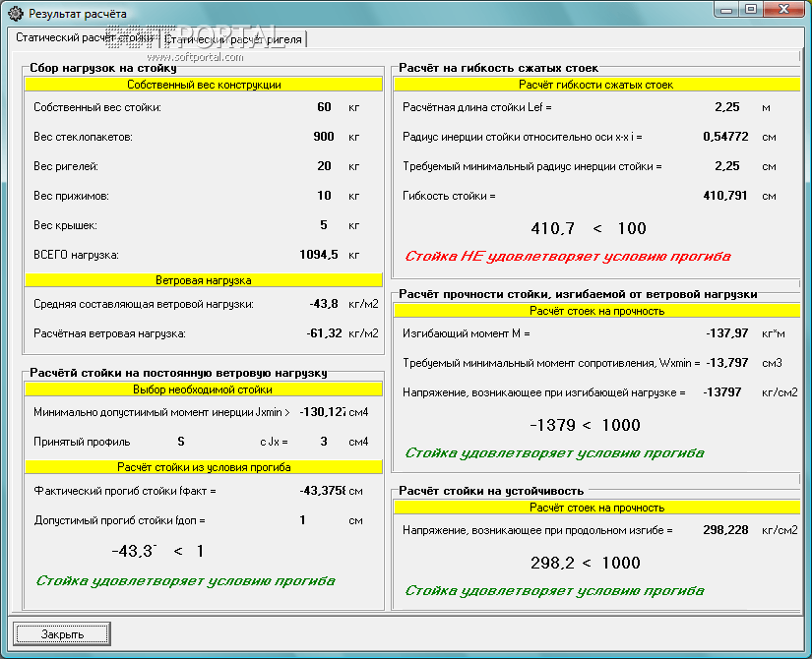Click the value 20 for transoms weight
Viewport: 812px width, 659px height.
click(x=324, y=166)
